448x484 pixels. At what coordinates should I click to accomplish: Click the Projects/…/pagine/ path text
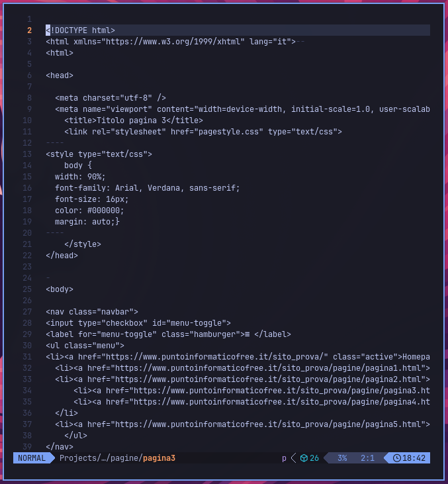[x=101, y=458]
